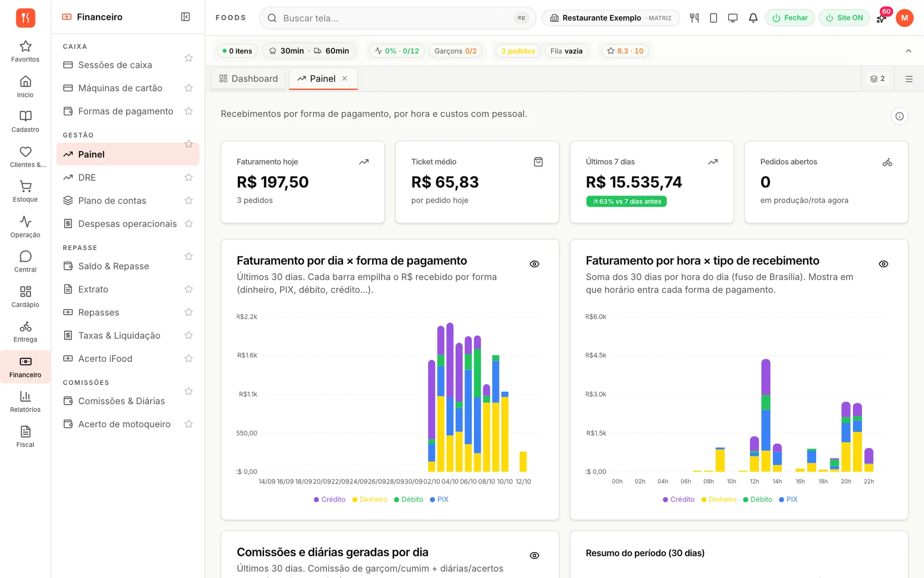The width and height of the screenshot is (924, 578).
Task: Switch to the Dashboard tab
Action: coord(248,79)
